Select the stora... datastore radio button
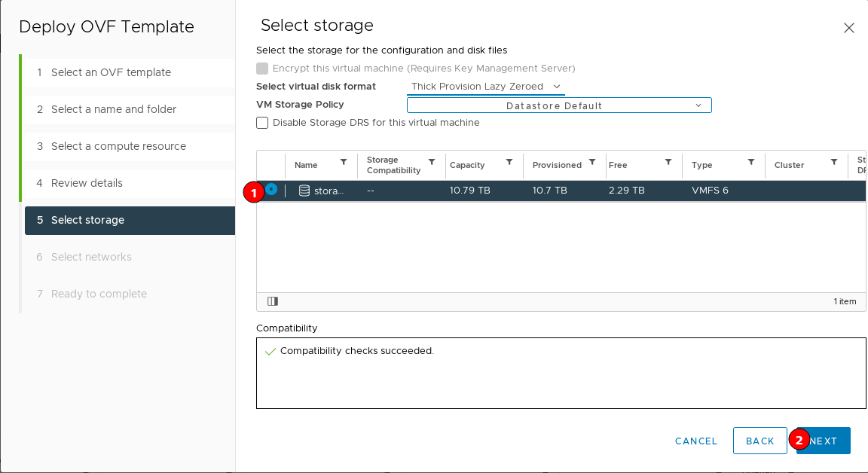Screen dimensions: 868x473 tap(271, 189)
